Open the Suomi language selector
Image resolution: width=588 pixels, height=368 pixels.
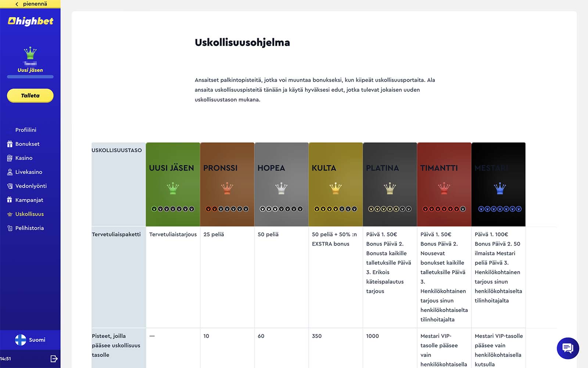coord(30,340)
